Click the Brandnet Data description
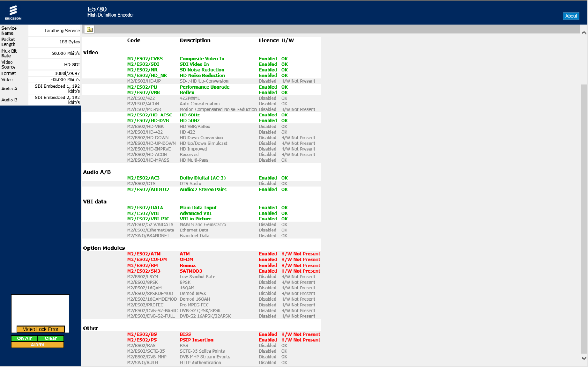The width and height of the screenshot is (588, 367). click(194, 236)
